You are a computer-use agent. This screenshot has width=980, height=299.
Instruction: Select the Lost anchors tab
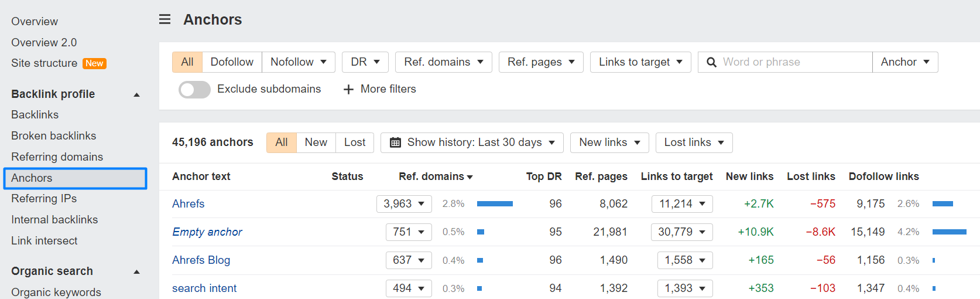(355, 142)
